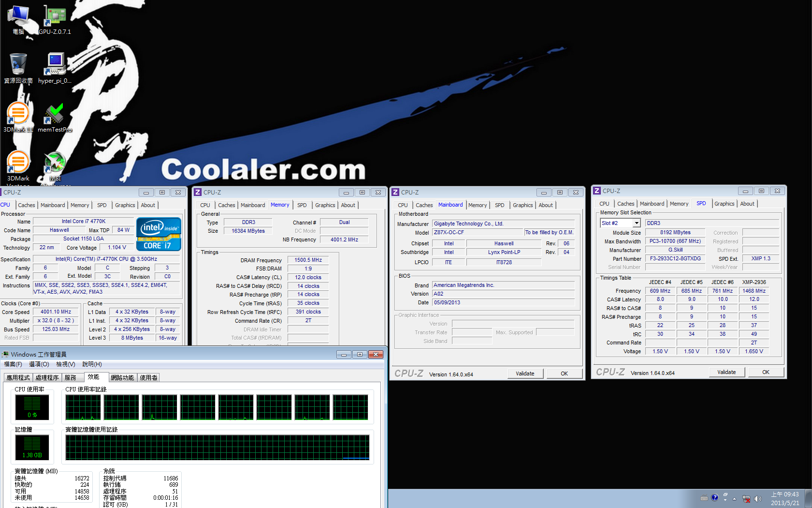Click the Multiplier x 32.0 field

click(x=56, y=320)
